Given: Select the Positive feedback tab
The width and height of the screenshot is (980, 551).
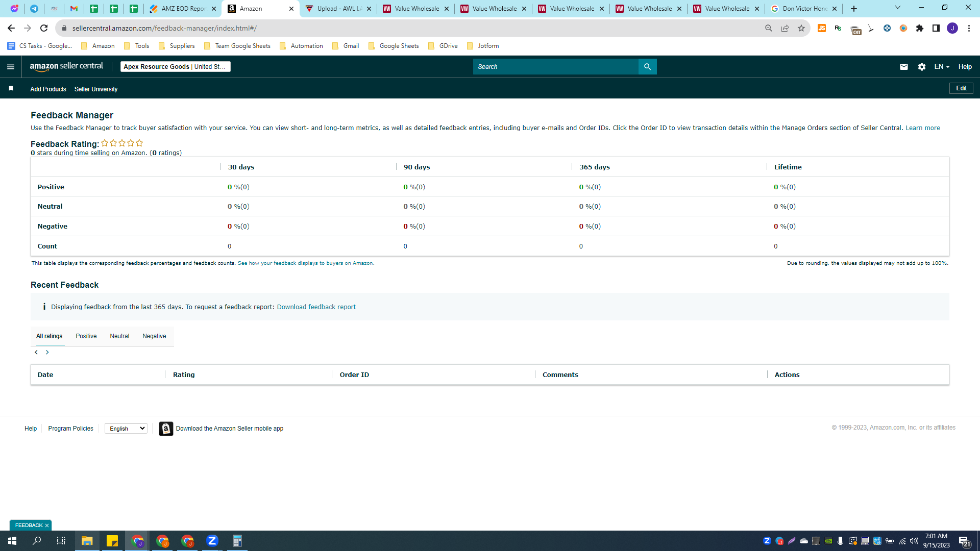Looking at the screenshot, I should point(86,336).
